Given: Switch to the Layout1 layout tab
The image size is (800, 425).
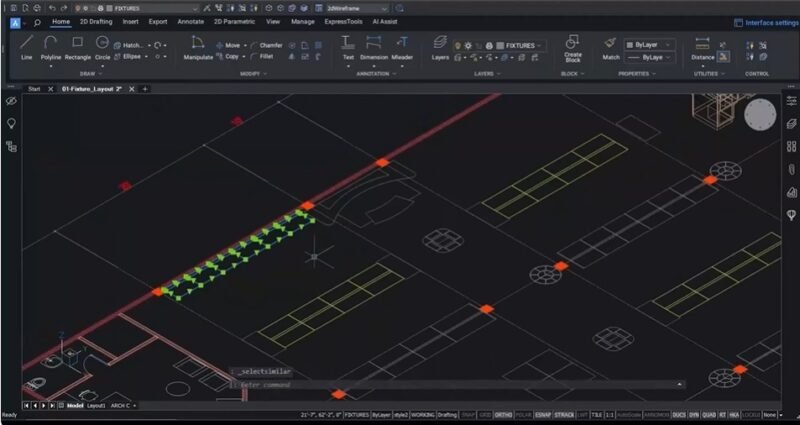Looking at the screenshot, I should click(x=96, y=406).
